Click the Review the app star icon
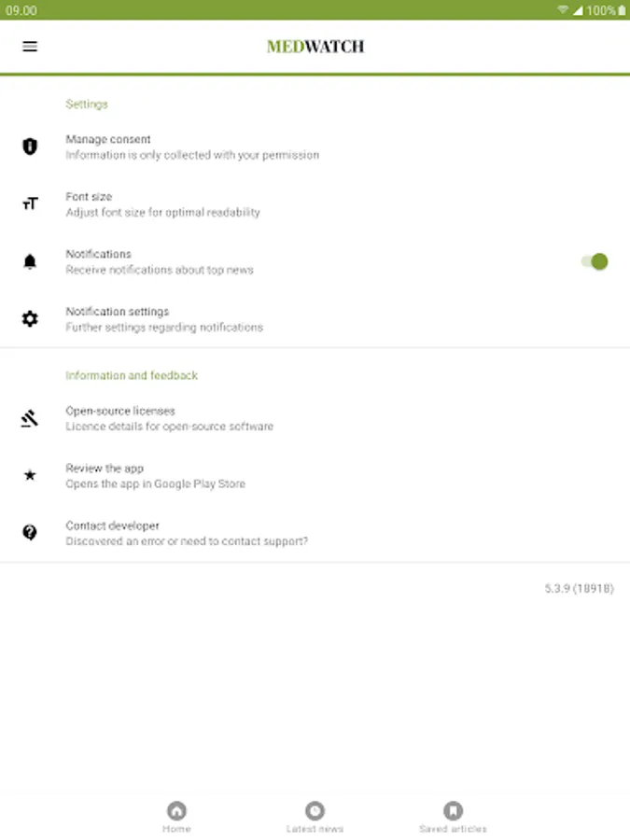This screenshot has width=630, height=840. coord(30,475)
